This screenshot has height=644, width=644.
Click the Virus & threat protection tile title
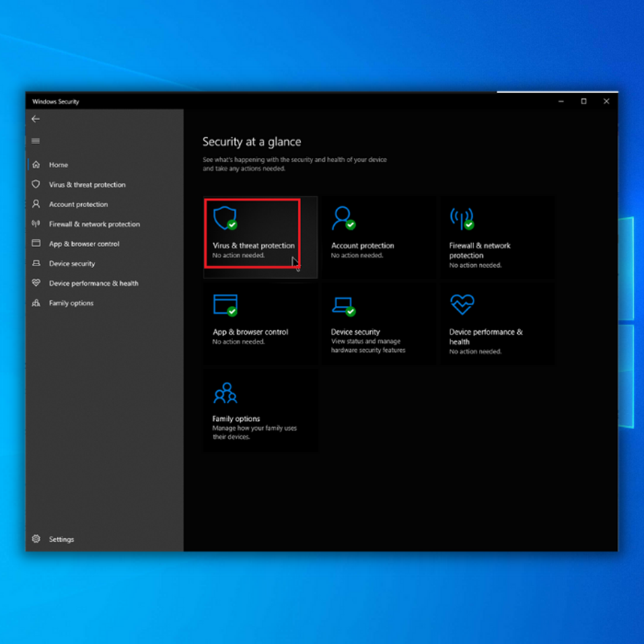[254, 246]
